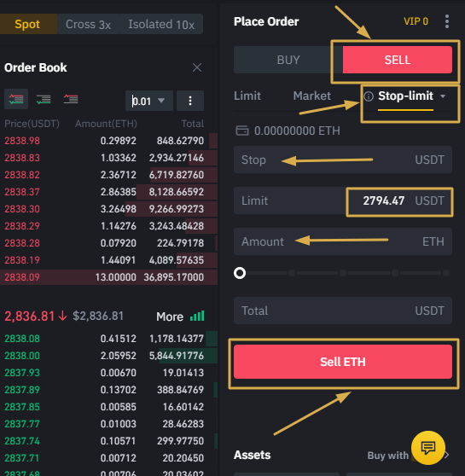Click bid price 2837.77
The image size is (465, 476).
pos(22,423)
